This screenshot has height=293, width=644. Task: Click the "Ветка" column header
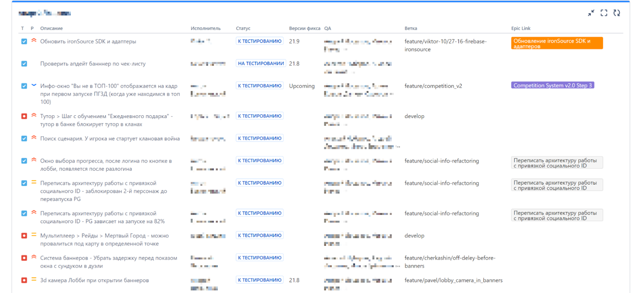click(x=411, y=29)
